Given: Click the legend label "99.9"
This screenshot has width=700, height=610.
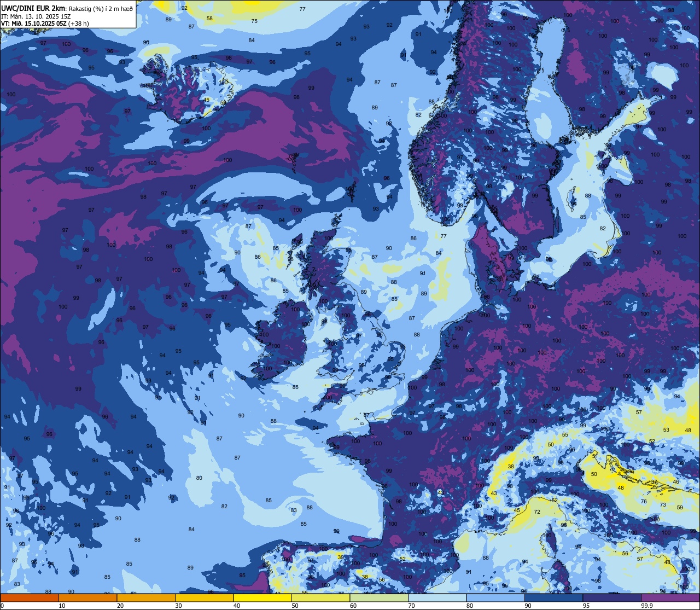Looking at the screenshot, I should point(647,606).
